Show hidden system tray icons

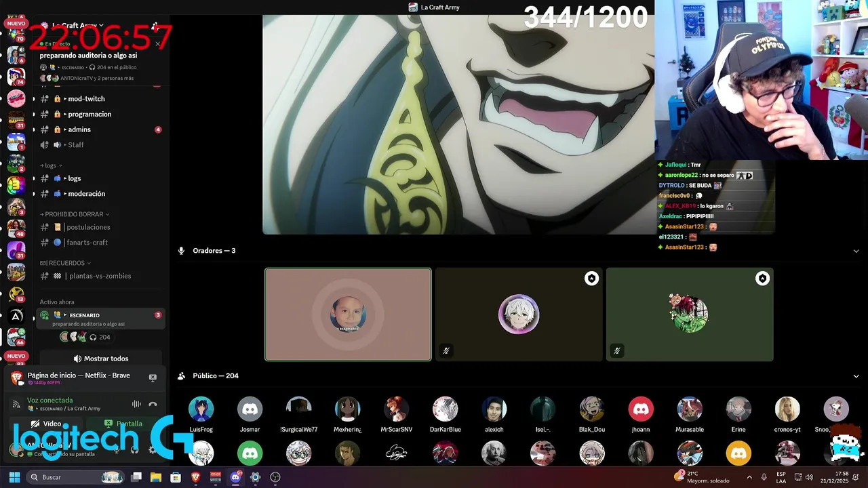tap(750, 477)
